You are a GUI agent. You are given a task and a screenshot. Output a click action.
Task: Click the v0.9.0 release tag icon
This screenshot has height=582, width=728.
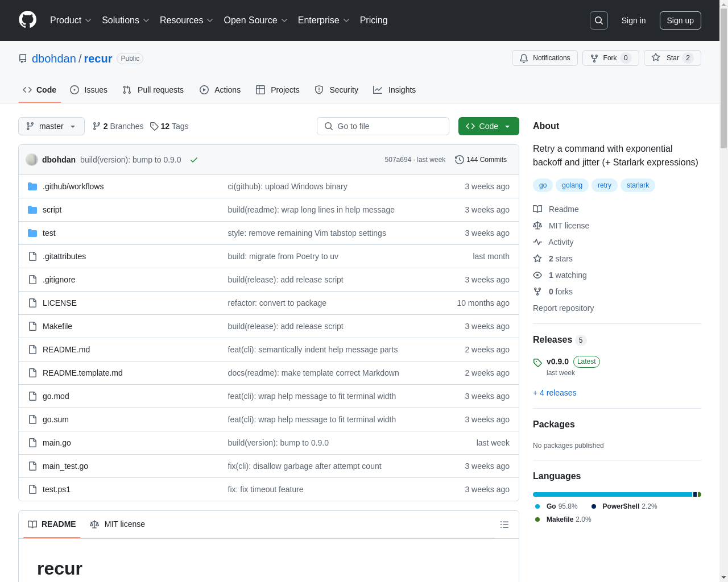pos(537,363)
